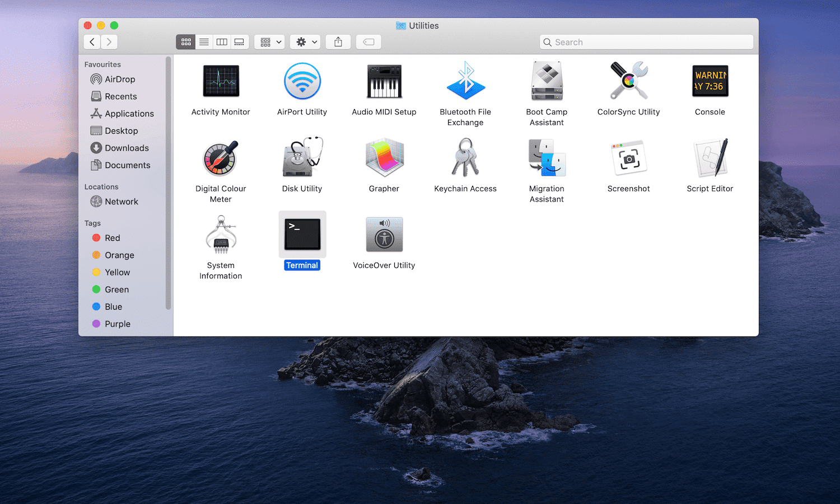The image size is (840, 504).
Task: Open Disk Utility
Action: tap(302, 157)
